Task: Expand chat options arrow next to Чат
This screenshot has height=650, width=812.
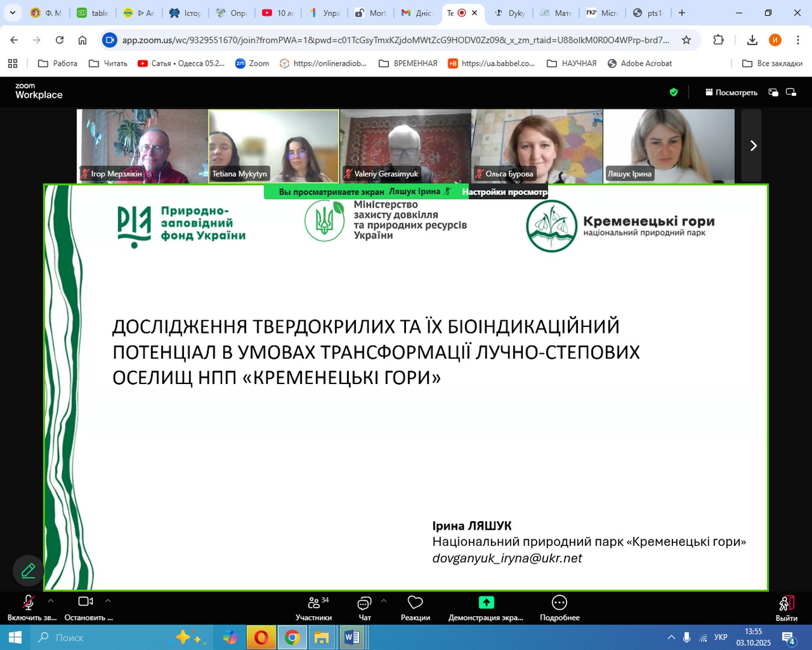Action: [383, 601]
